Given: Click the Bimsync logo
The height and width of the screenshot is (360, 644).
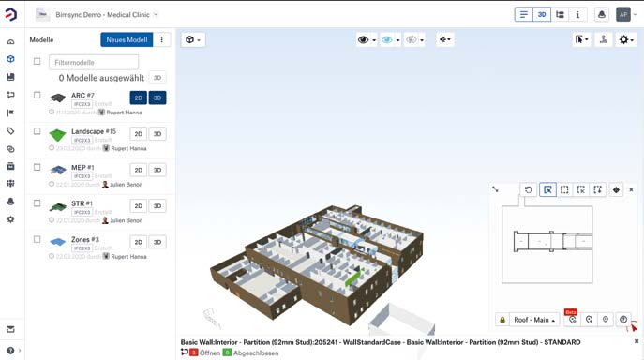Looking at the screenshot, I should click(11, 14).
